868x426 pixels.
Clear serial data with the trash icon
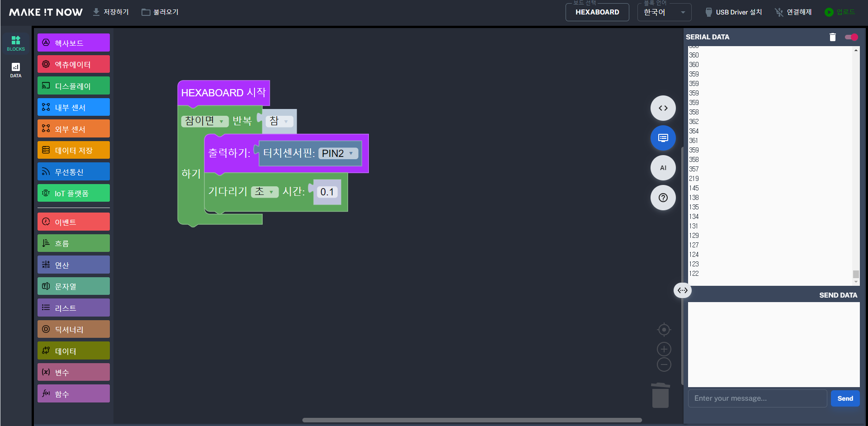[833, 37]
